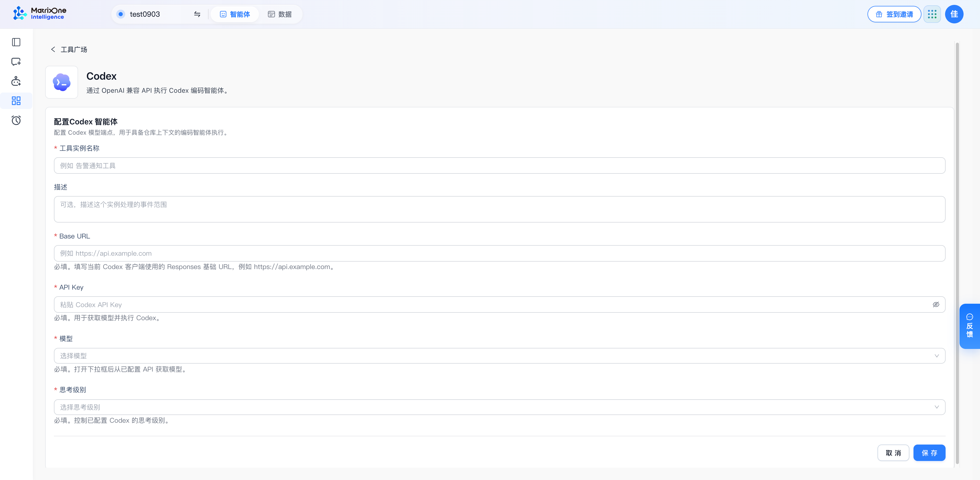The width and height of the screenshot is (980, 480).
Task: Click the Base URL label
Action: [74, 236]
